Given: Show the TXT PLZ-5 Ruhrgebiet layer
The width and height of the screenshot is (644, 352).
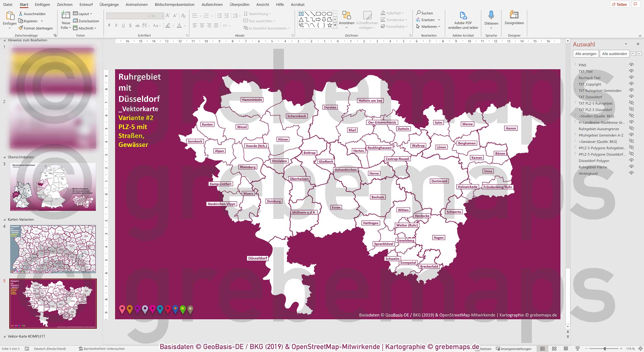Looking at the screenshot, I should click(x=631, y=103).
